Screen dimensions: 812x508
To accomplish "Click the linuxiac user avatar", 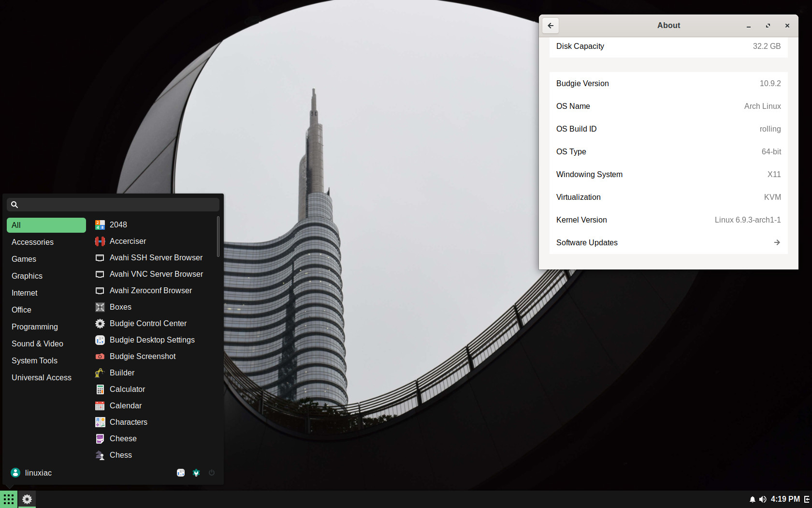I will point(15,473).
